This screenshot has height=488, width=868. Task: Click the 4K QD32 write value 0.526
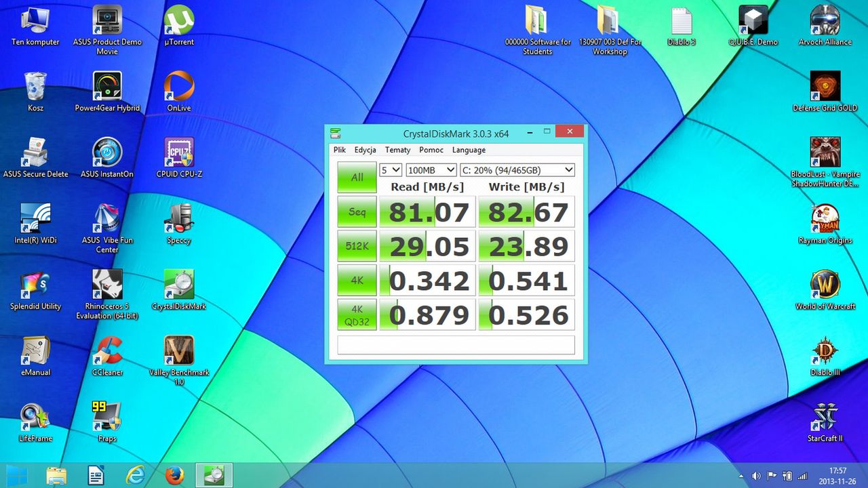point(527,314)
